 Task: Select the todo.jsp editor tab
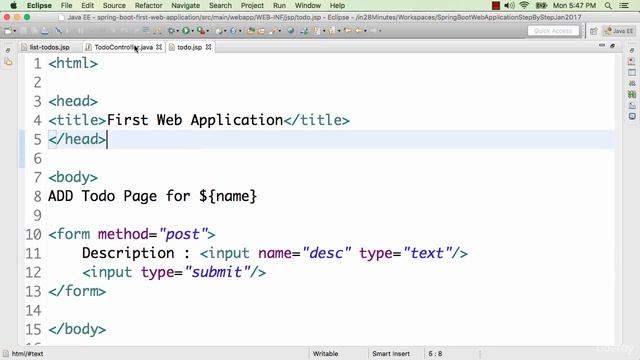[x=189, y=47]
